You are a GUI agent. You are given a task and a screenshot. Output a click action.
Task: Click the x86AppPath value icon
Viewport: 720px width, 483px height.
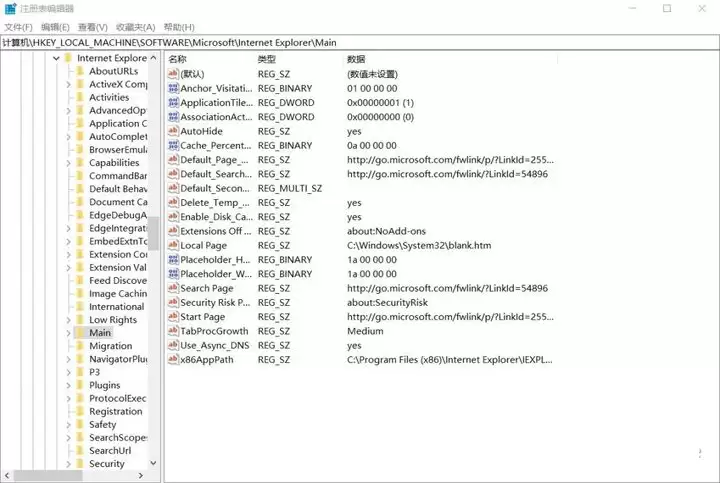coord(173,360)
